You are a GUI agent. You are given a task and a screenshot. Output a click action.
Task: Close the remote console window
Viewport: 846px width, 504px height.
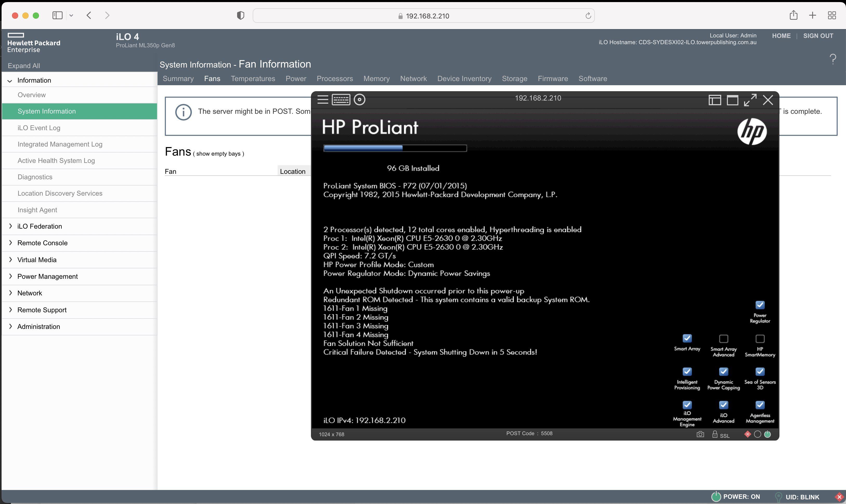[x=768, y=100]
